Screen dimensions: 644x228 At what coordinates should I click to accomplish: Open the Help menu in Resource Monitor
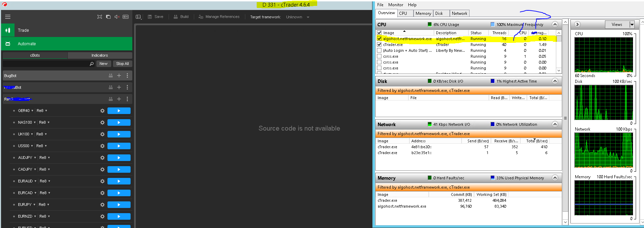412,5
